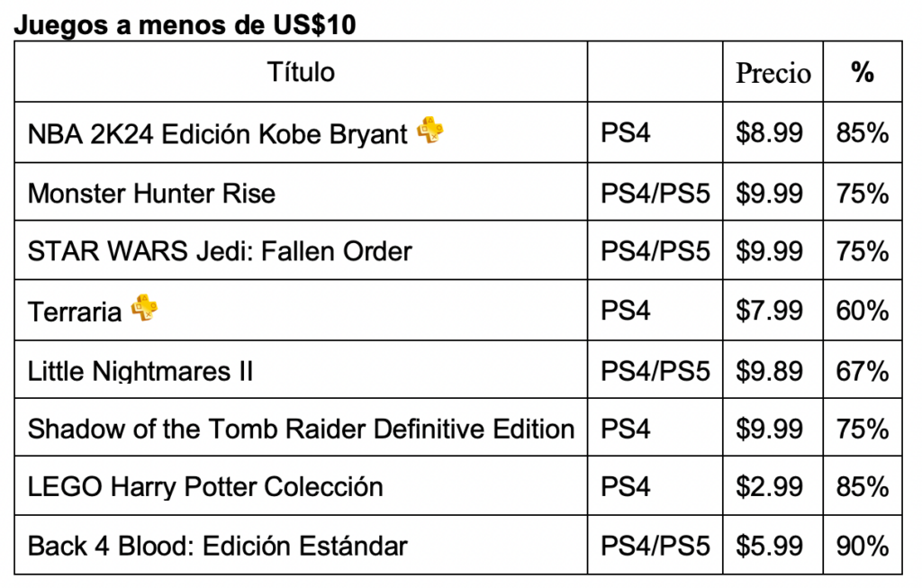
Task: Click the $5.99 price for Back 4 Blood
Action: coord(769,546)
